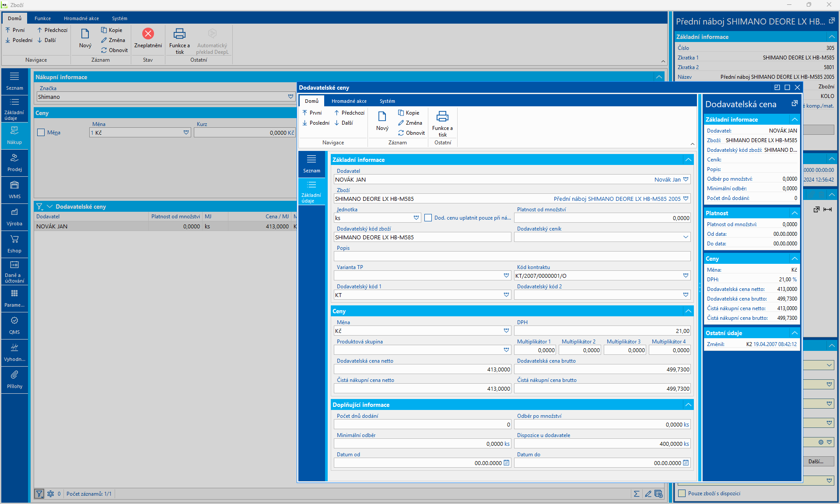This screenshot has width=840, height=504.
Task: Click the Zneplatnění red X icon
Action: point(148,34)
